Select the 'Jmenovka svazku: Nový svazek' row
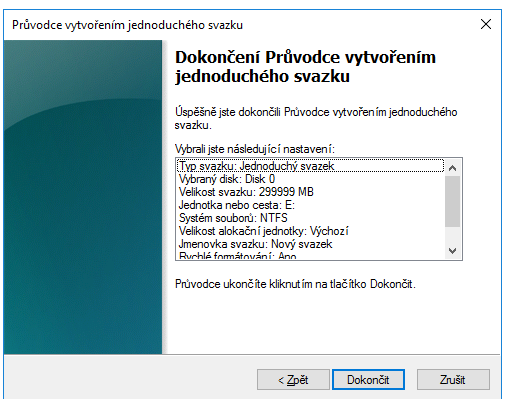505x399 pixels. pyautogui.click(x=310, y=244)
